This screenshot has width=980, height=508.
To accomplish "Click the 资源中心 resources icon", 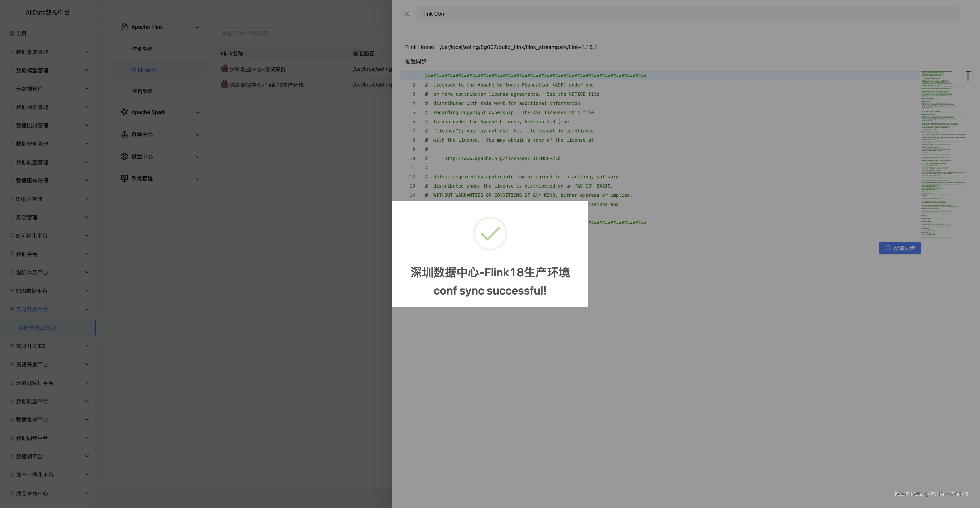I will pyautogui.click(x=124, y=134).
